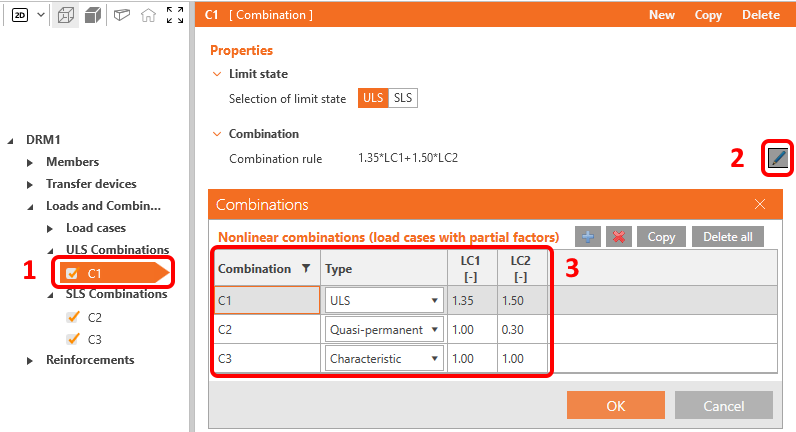Select the ULS limit state option
This screenshot has height=432, width=796.
pyautogui.click(x=373, y=98)
